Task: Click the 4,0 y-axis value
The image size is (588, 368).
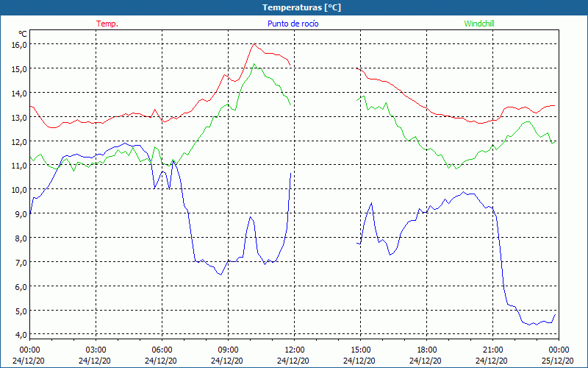Action: 21,335
